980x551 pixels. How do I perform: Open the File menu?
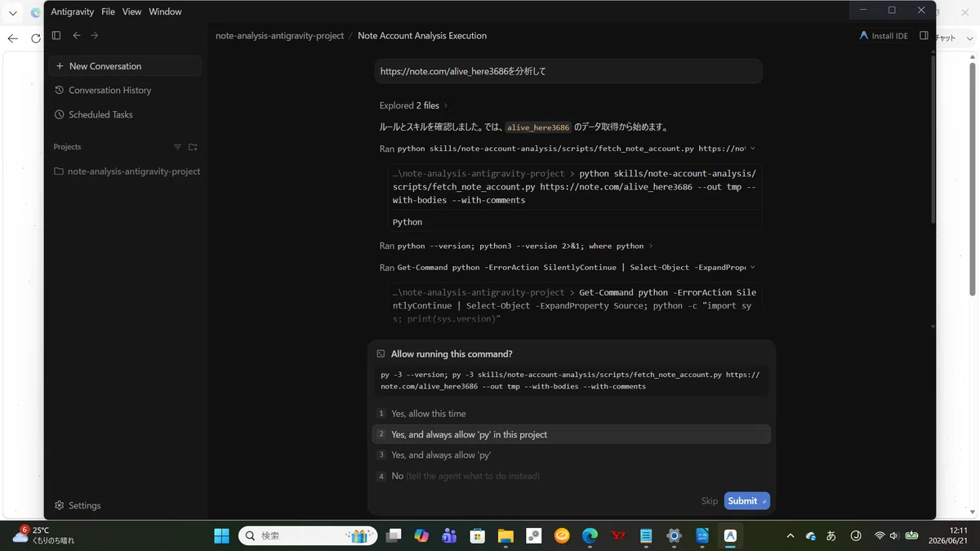pyautogui.click(x=109, y=11)
